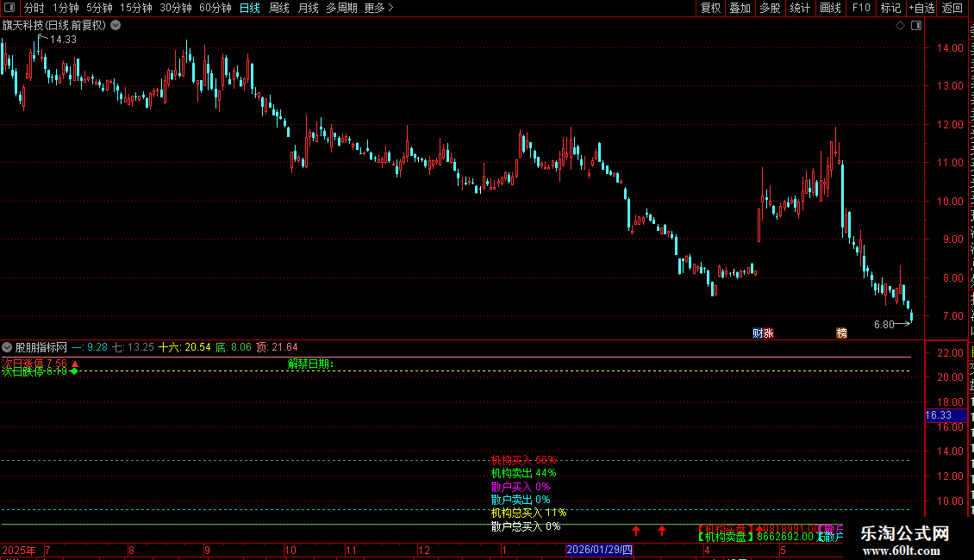This screenshot has width=974, height=560.
Task: Click the 2025年 label on time axis
Action: [x=19, y=550]
